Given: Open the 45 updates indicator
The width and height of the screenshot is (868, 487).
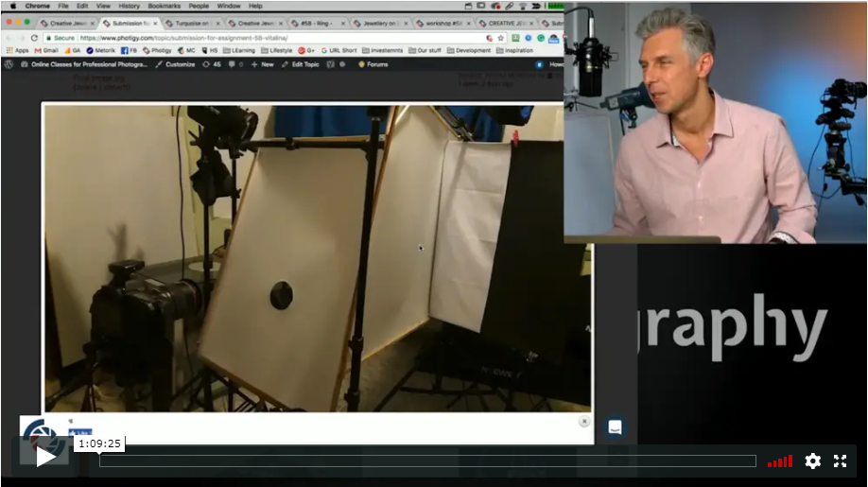Looking at the screenshot, I should click(x=212, y=64).
